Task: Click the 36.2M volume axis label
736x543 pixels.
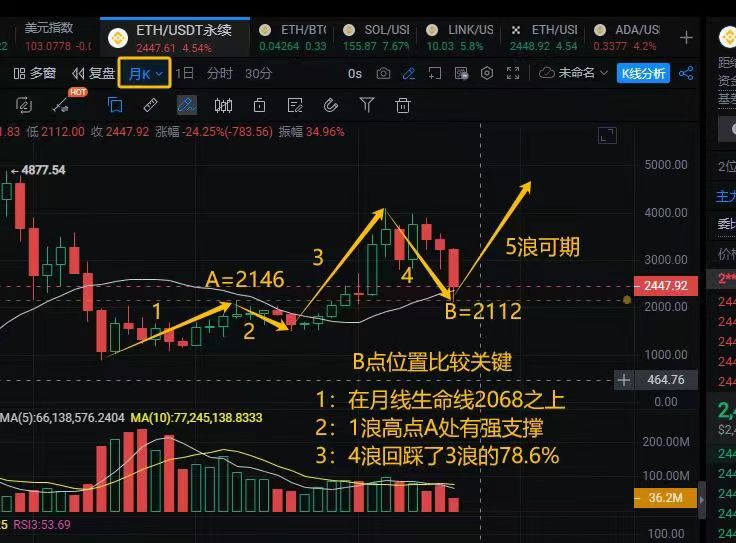Action: click(665, 498)
